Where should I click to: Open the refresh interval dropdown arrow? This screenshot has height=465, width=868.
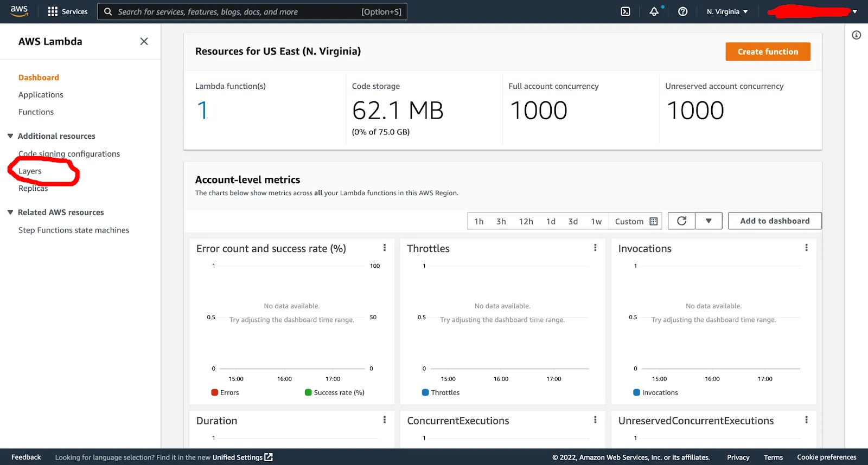point(709,221)
